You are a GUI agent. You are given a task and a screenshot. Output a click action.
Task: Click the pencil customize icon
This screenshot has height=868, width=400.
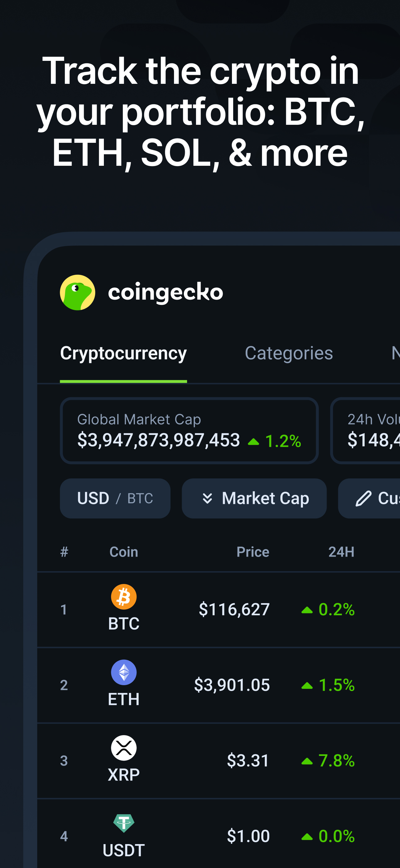pyautogui.click(x=363, y=498)
